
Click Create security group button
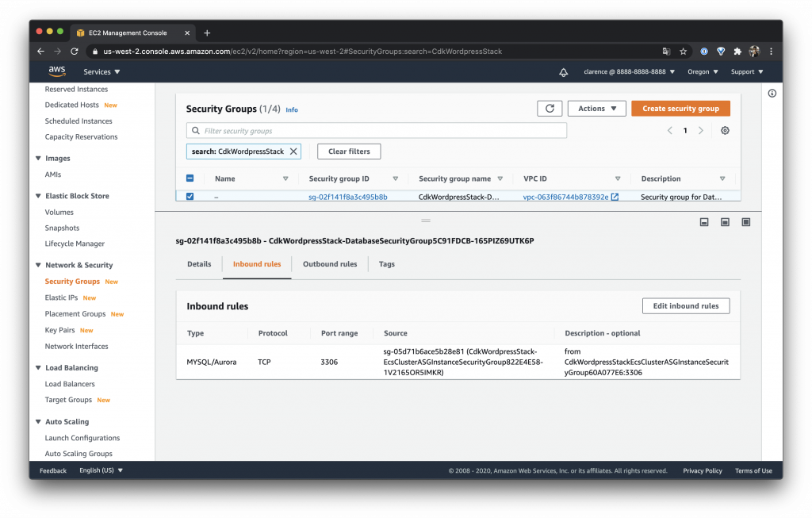(680, 108)
